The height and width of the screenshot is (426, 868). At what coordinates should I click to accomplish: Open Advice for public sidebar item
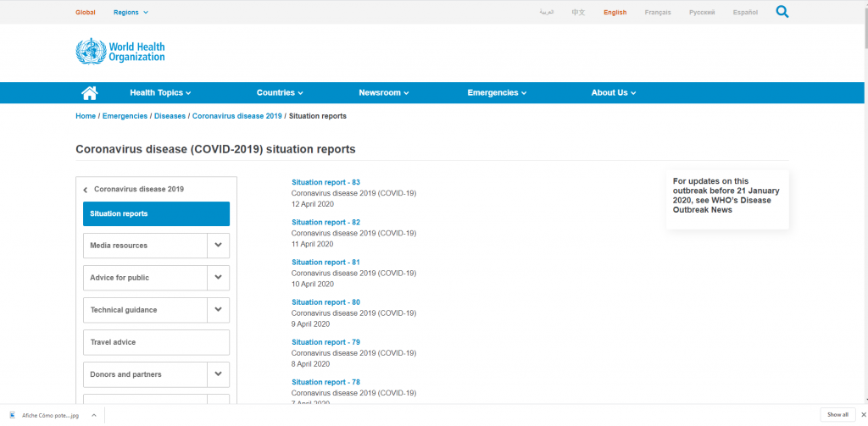click(x=145, y=277)
